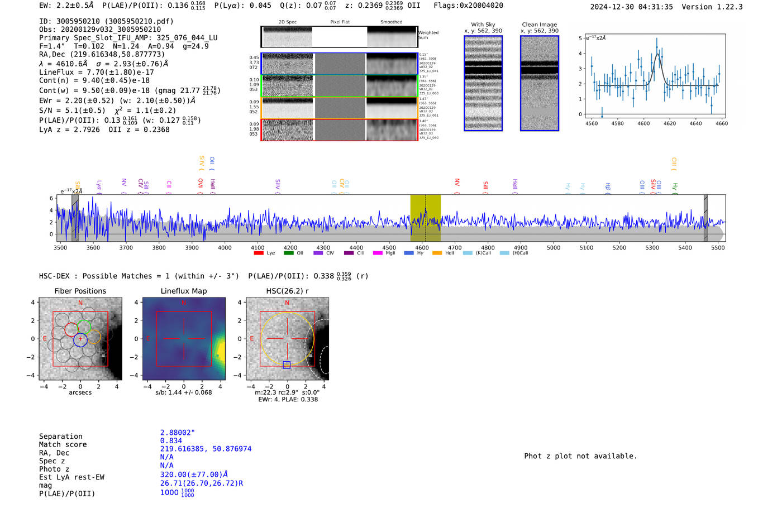Click the green-bordered 2D fiber spectrum row
782x532 pixels.
click(x=339, y=86)
